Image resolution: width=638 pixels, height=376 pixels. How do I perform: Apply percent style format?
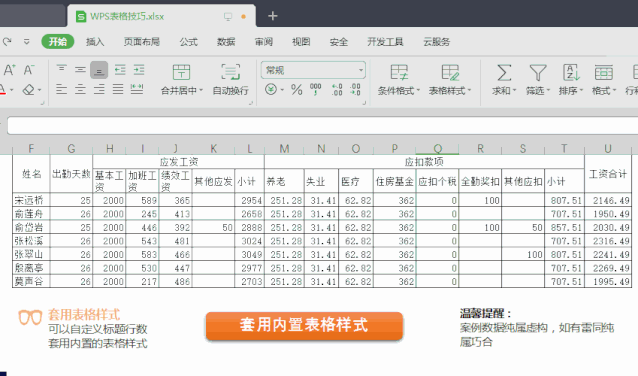coord(297,90)
